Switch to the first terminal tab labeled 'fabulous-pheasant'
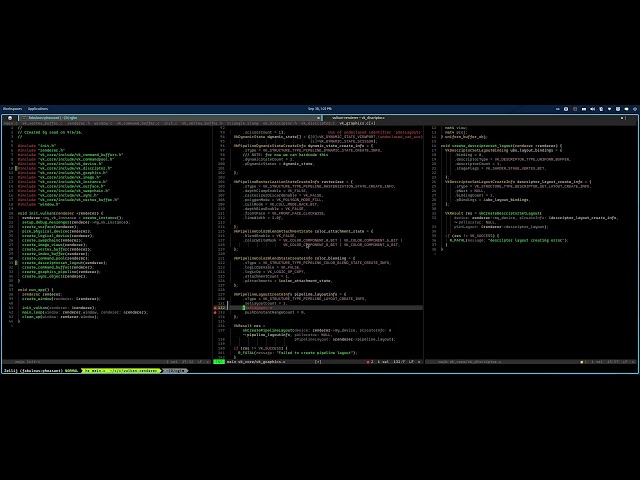The height and width of the screenshot is (480, 640). [170, 118]
